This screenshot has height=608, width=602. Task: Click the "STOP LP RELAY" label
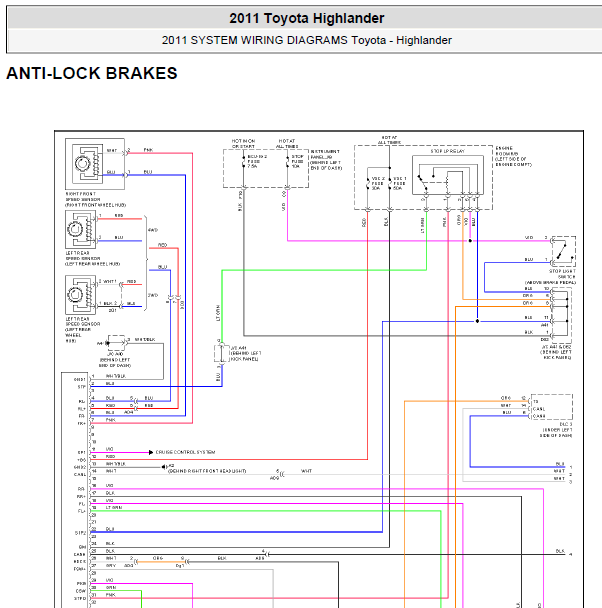[447, 151]
